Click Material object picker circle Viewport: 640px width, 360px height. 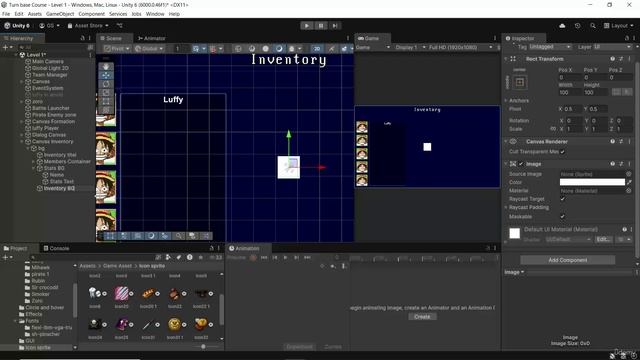[x=629, y=191]
